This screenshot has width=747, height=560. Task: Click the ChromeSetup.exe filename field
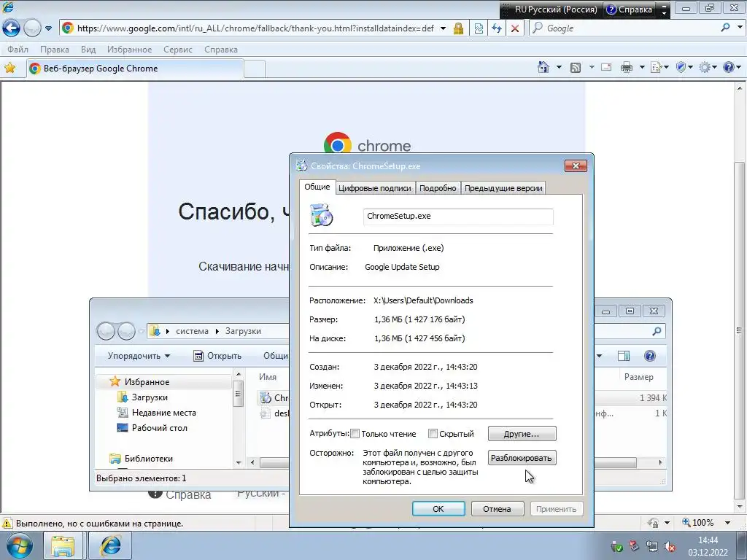tap(458, 216)
